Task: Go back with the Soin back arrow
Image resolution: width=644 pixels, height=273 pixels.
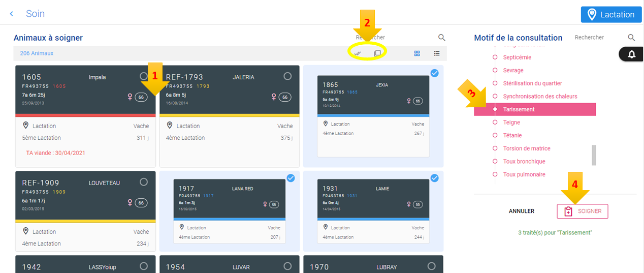Action: click(12, 14)
